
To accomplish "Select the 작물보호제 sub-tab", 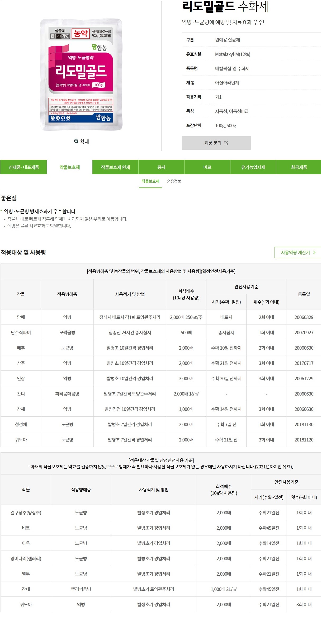I will coord(150,181).
